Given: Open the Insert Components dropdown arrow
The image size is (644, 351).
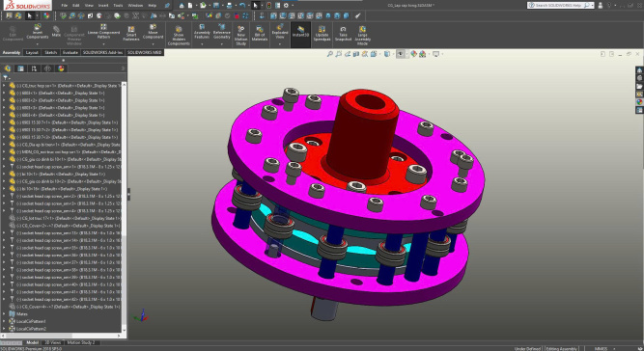Looking at the screenshot, I should [x=38, y=44].
